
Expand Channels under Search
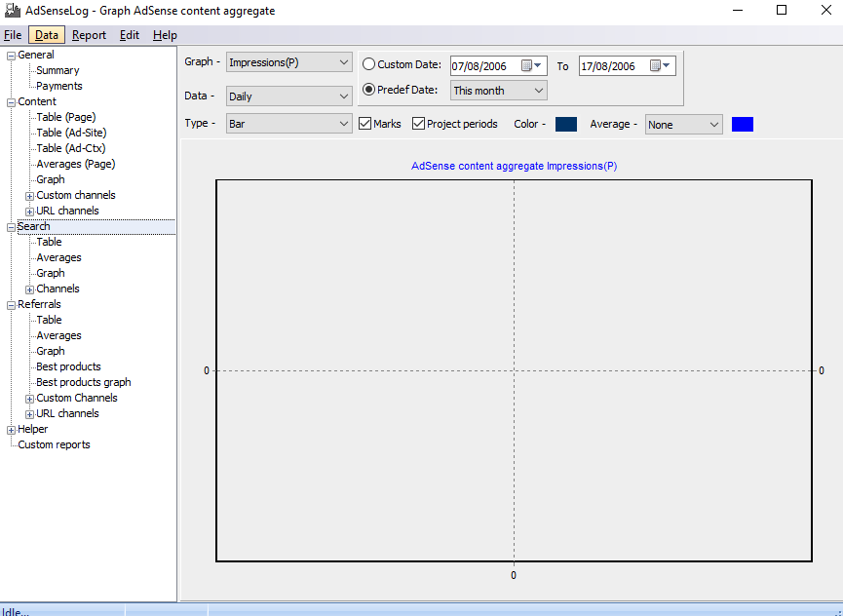click(x=29, y=289)
